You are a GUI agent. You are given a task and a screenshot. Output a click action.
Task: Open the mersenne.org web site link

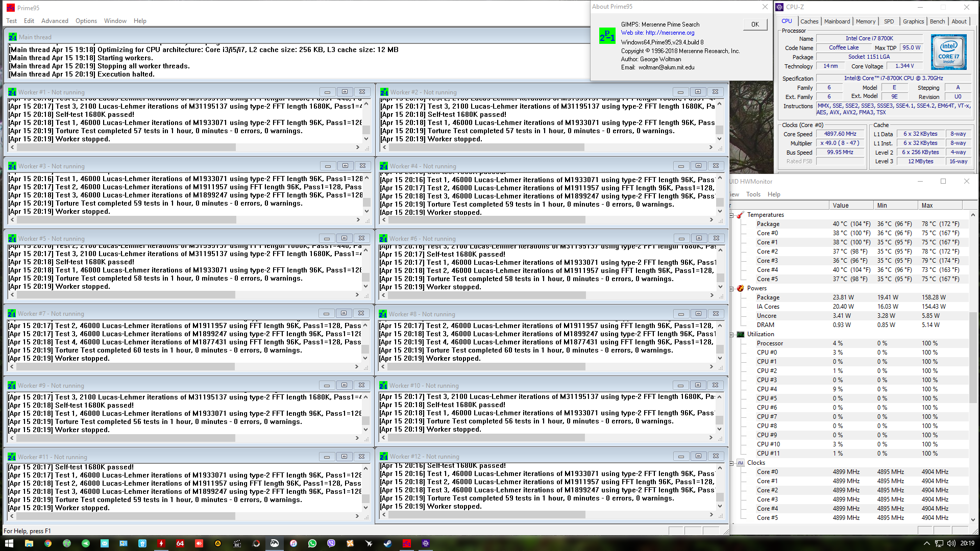point(670,33)
